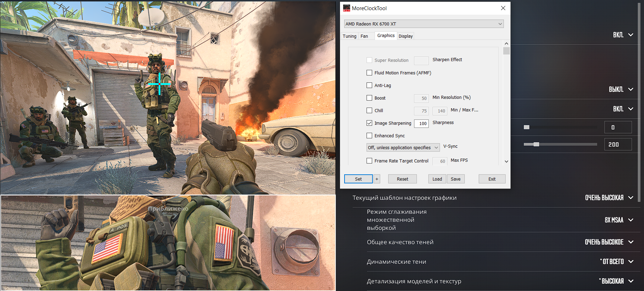Click the Sharpness value field showing 100
This screenshot has height=291, width=644.
pyautogui.click(x=421, y=123)
